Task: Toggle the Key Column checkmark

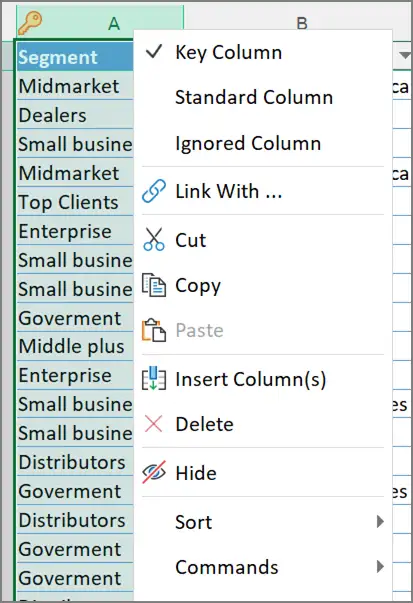Action: [x=154, y=52]
